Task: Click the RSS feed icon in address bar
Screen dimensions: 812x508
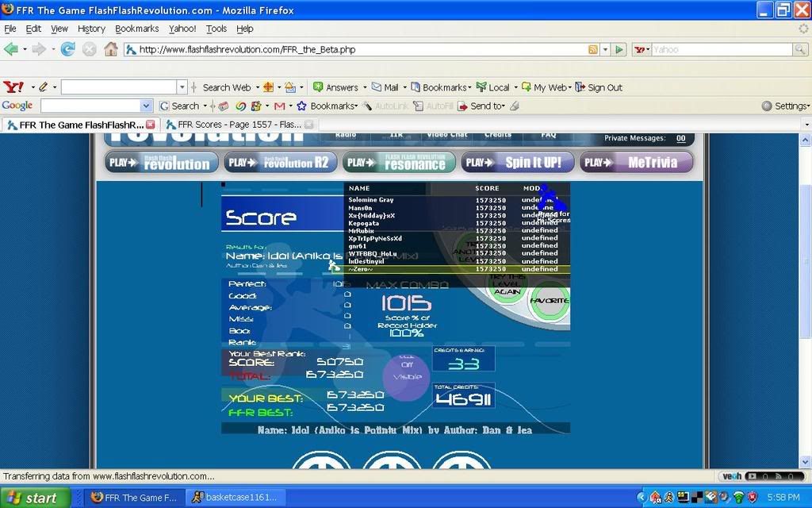Action: point(592,49)
